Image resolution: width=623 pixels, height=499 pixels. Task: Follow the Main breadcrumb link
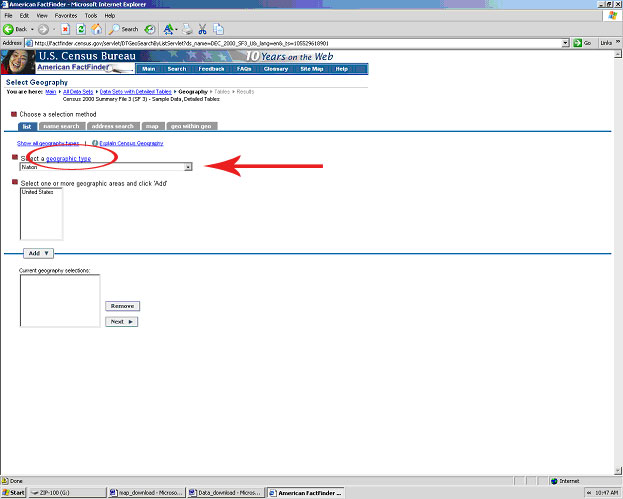coord(50,92)
